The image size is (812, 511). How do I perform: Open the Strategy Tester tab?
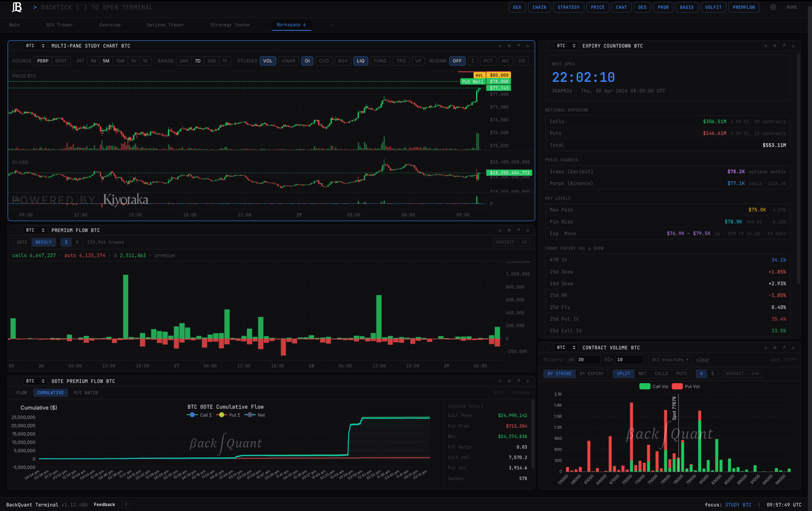click(230, 25)
